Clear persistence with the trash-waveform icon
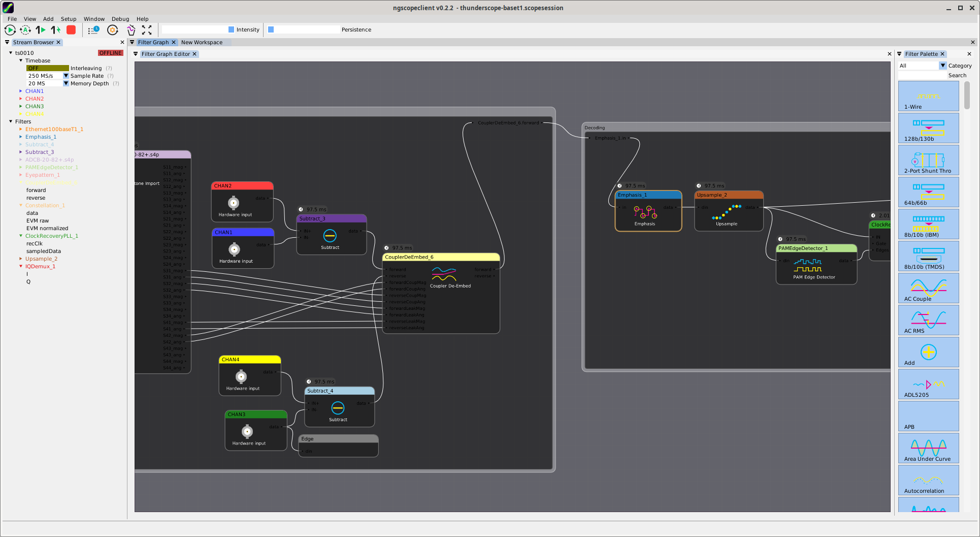 point(131,30)
